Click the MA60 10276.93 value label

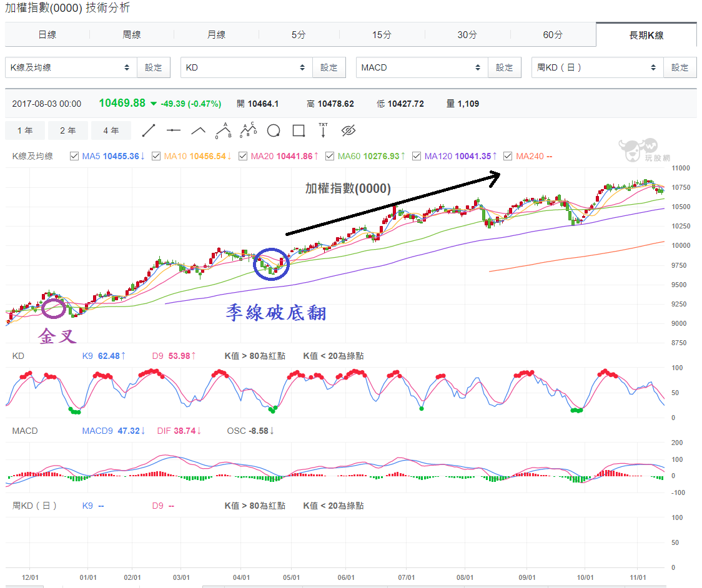point(371,156)
